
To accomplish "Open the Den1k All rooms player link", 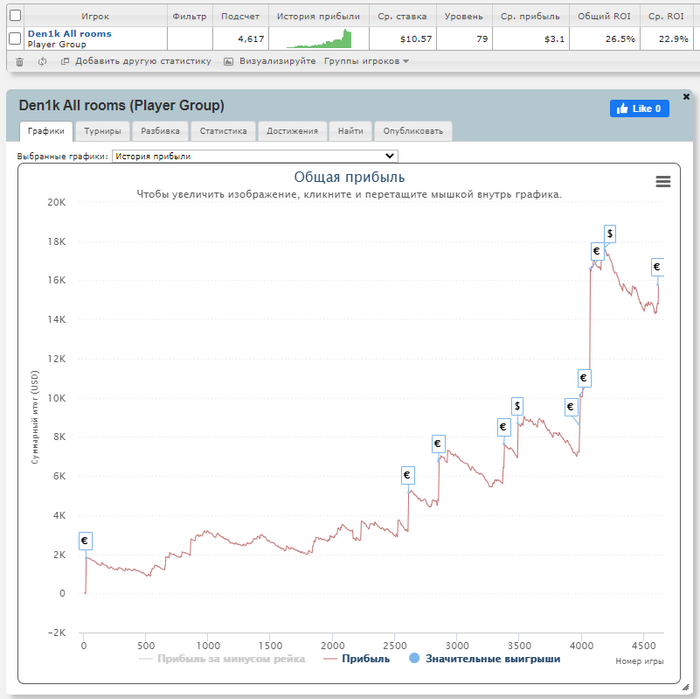I will pyautogui.click(x=70, y=33).
